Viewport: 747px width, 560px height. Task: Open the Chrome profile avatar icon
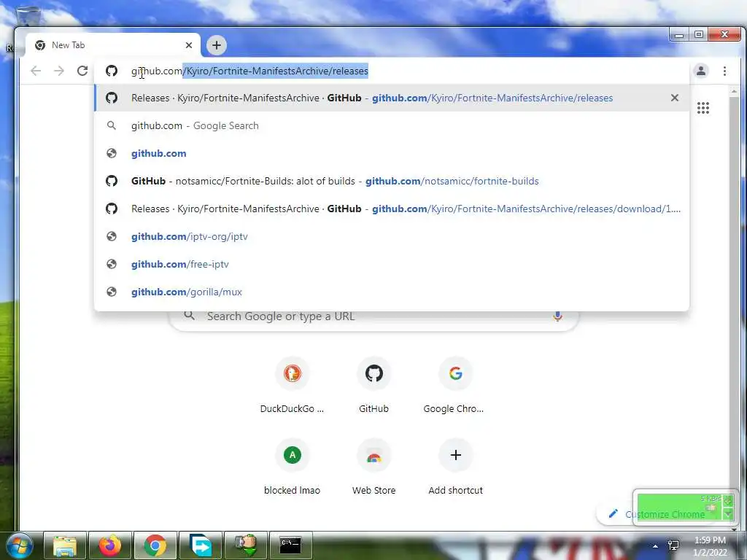701,71
